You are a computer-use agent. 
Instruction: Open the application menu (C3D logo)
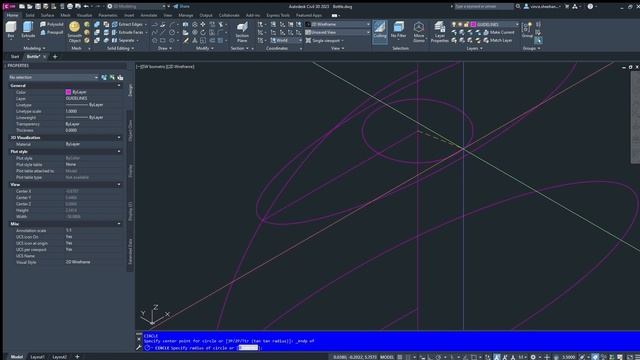click(9, 6)
